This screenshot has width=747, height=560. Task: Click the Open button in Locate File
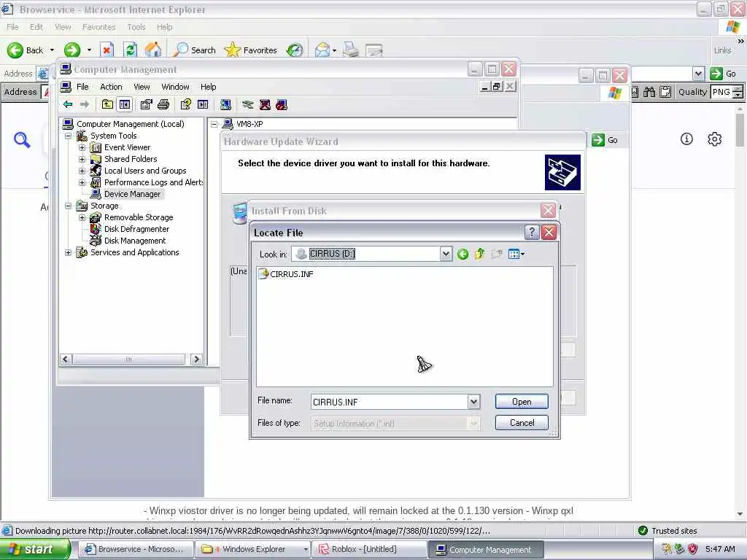point(522,402)
